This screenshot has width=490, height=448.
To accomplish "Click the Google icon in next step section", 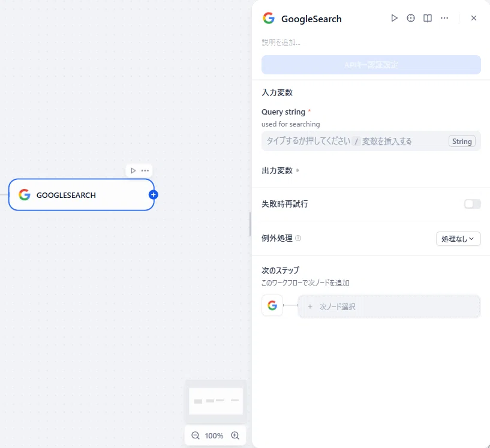I will [x=272, y=305].
